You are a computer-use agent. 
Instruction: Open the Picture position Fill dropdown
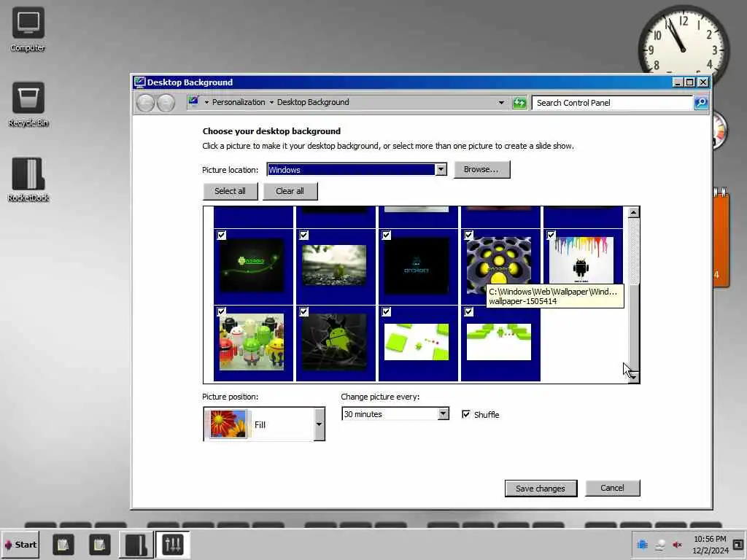(264, 424)
